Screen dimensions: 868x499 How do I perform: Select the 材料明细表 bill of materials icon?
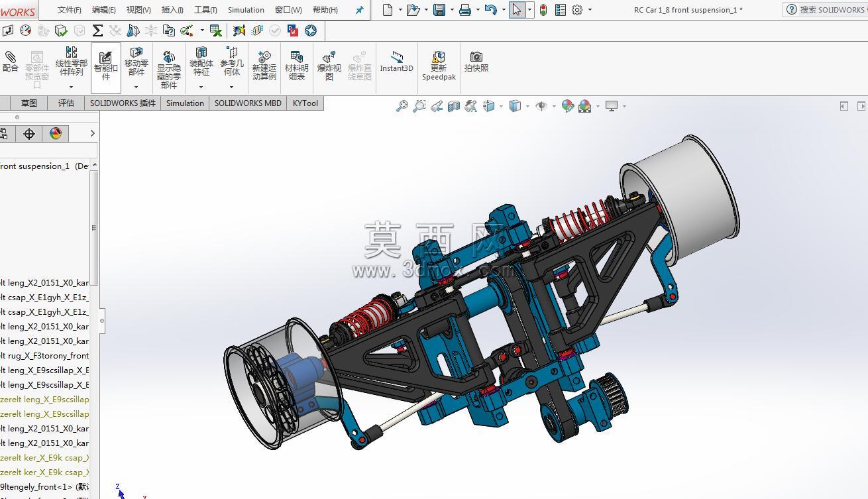tap(296, 66)
